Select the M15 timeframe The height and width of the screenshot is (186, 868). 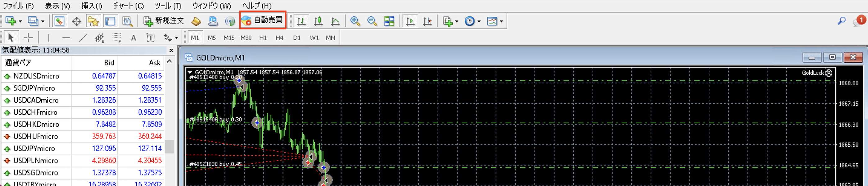point(229,38)
